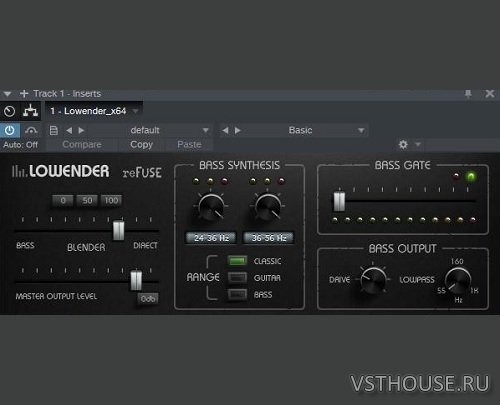Open the preset file document icon
The image size is (500, 405).
(53, 130)
